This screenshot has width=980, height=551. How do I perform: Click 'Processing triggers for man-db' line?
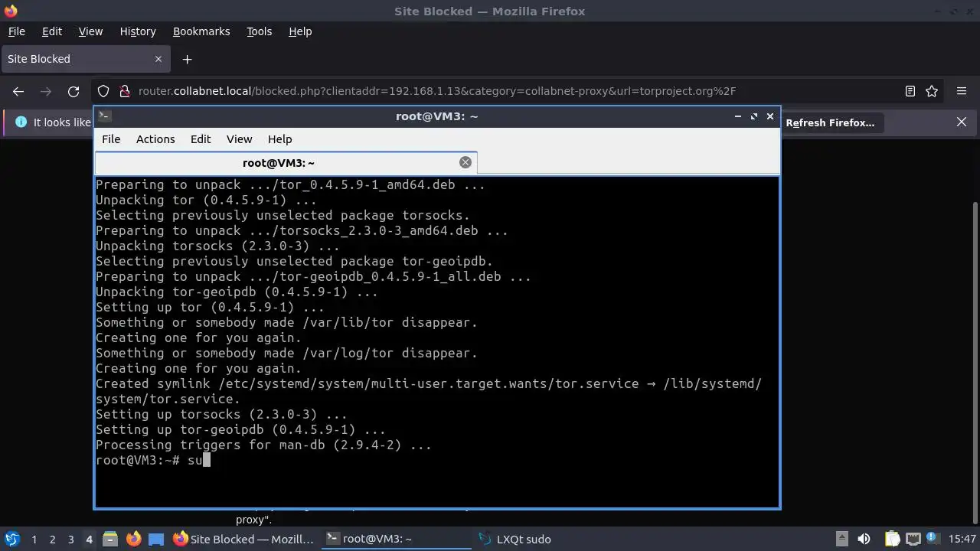pyautogui.click(x=263, y=445)
